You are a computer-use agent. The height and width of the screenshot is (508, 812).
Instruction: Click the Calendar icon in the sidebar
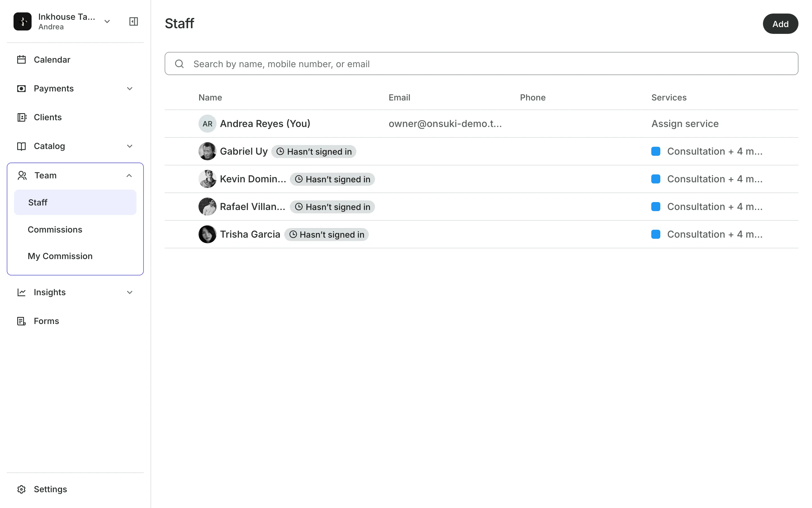click(21, 60)
